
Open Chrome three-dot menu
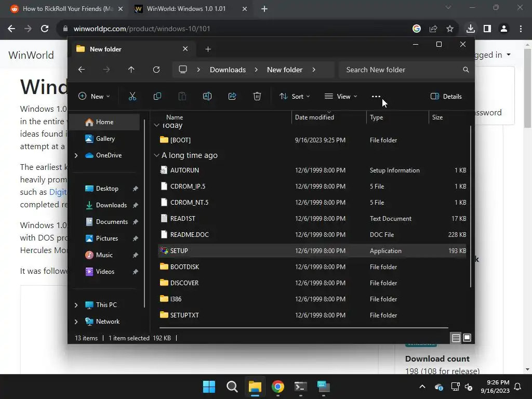tap(521, 29)
